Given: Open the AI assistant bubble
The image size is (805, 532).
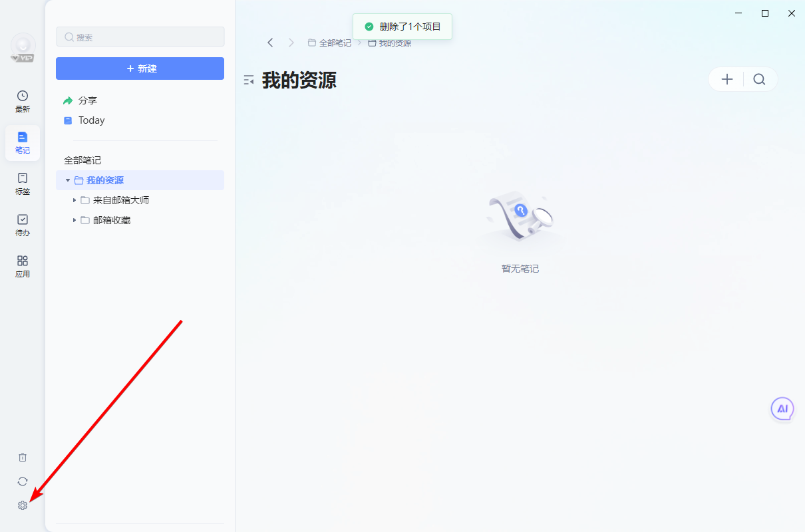Looking at the screenshot, I should 782,408.
